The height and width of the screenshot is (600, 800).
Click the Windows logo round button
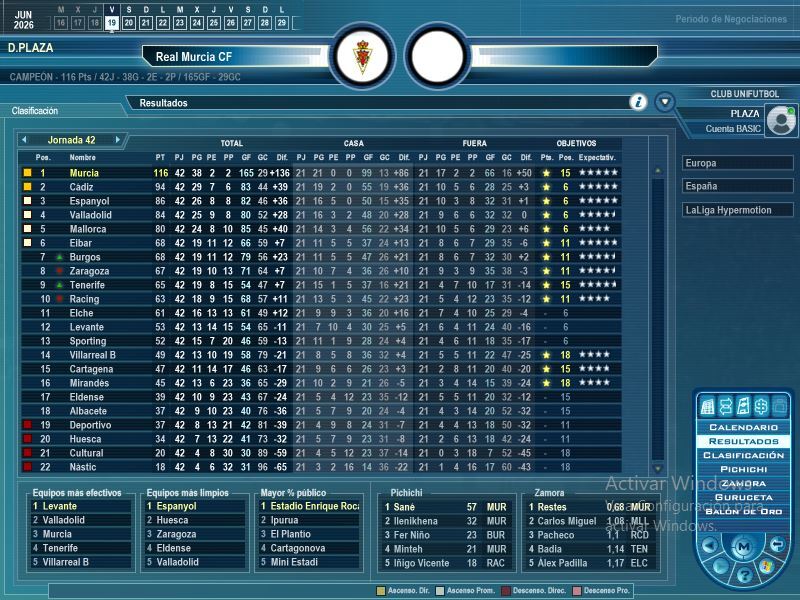coord(765,567)
